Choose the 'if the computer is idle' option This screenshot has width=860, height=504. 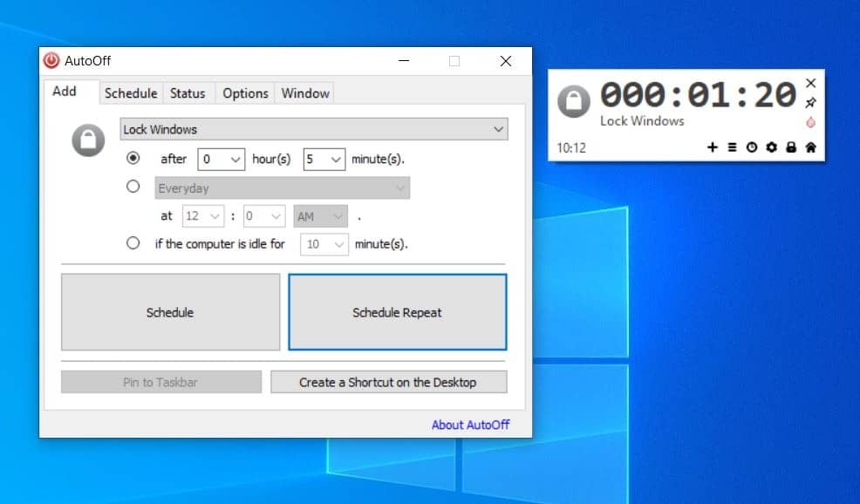click(133, 243)
